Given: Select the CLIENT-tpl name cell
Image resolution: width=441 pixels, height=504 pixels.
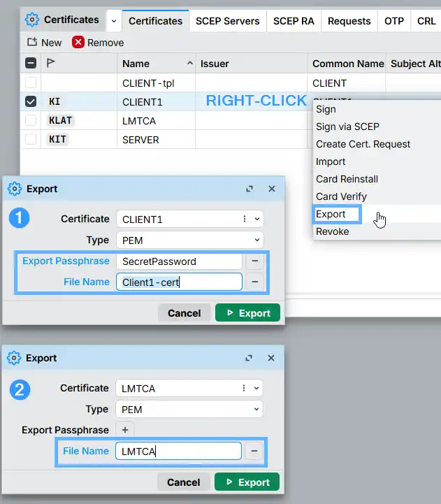Looking at the screenshot, I should pyautogui.click(x=157, y=83).
